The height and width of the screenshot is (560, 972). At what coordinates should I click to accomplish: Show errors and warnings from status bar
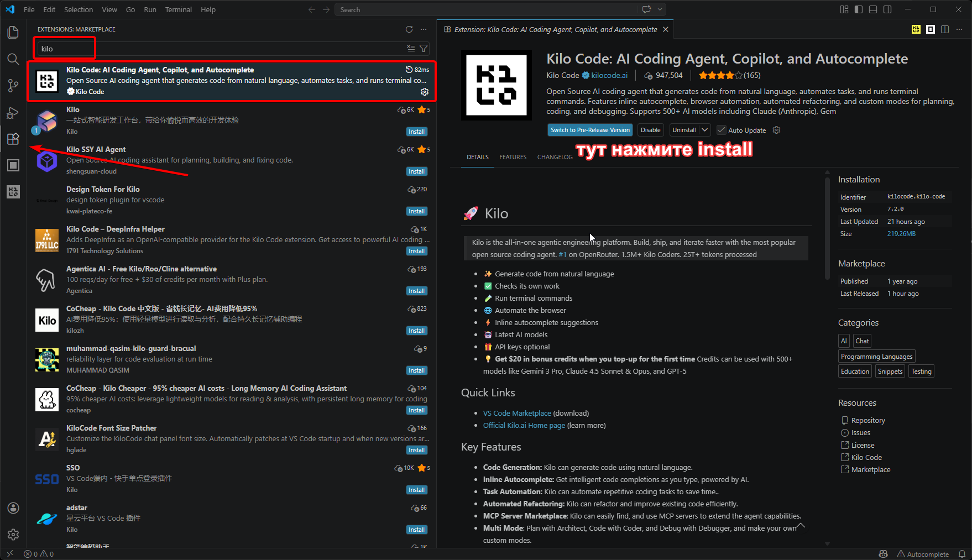pyautogui.click(x=39, y=554)
